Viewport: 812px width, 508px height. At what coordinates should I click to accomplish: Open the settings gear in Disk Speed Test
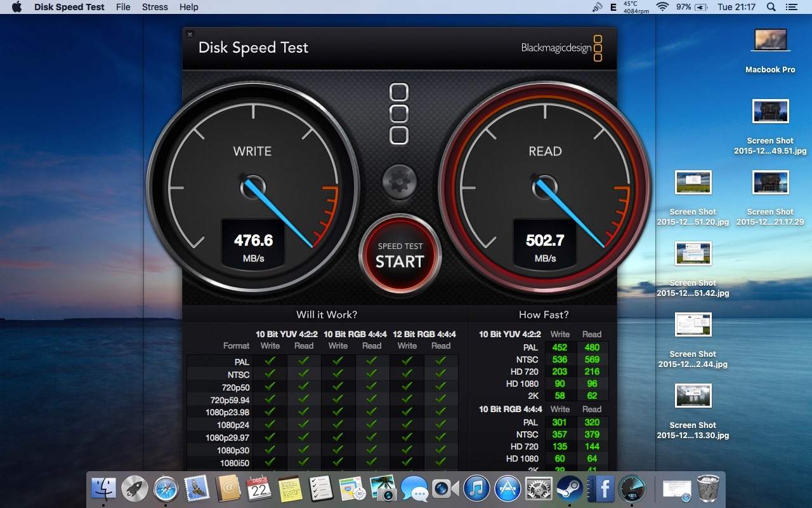(x=399, y=181)
